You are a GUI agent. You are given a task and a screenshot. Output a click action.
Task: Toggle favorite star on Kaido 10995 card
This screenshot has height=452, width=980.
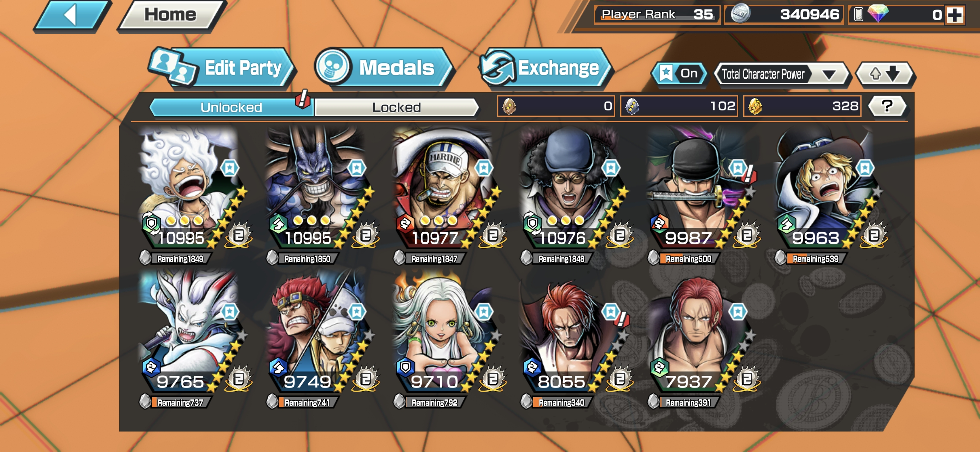[356, 168]
